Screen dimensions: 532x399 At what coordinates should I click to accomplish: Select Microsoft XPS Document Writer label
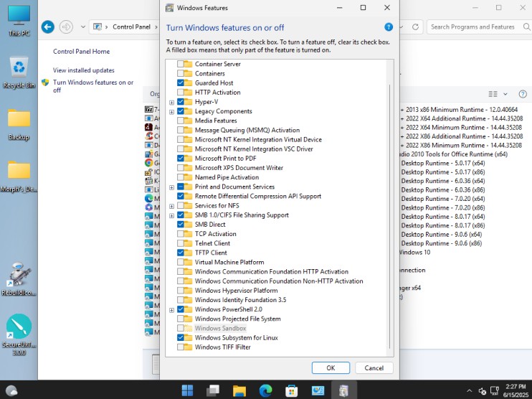239,168
